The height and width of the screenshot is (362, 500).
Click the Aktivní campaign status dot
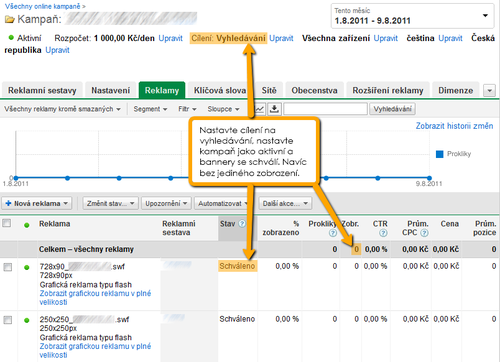click(x=11, y=38)
